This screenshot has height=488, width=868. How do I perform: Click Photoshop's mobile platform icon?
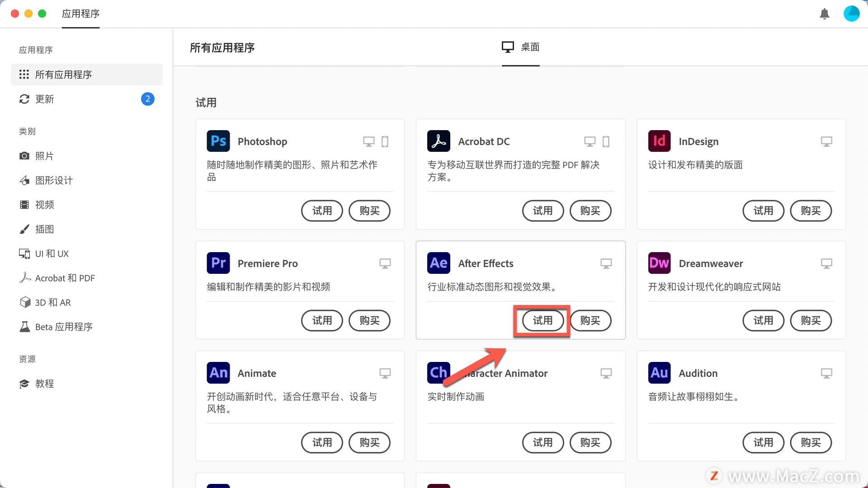click(385, 142)
